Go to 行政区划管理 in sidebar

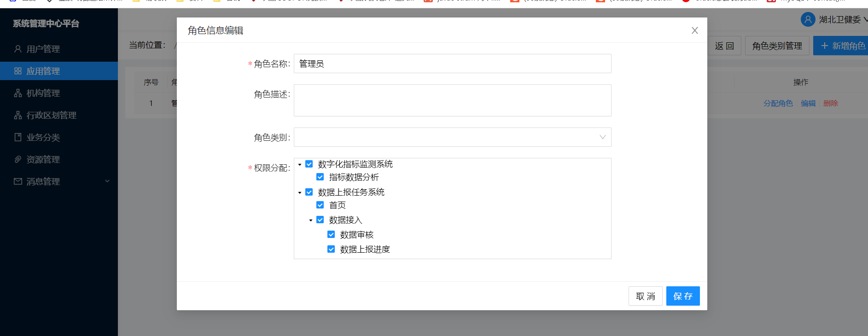click(x=59, y=115)
